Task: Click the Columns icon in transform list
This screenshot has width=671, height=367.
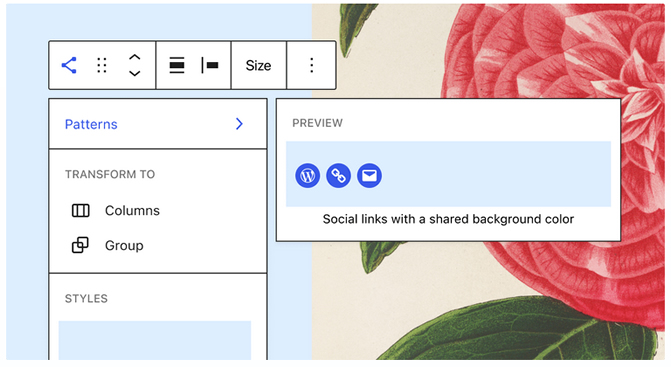Action: pyautogui.click(x=80, y=210)
